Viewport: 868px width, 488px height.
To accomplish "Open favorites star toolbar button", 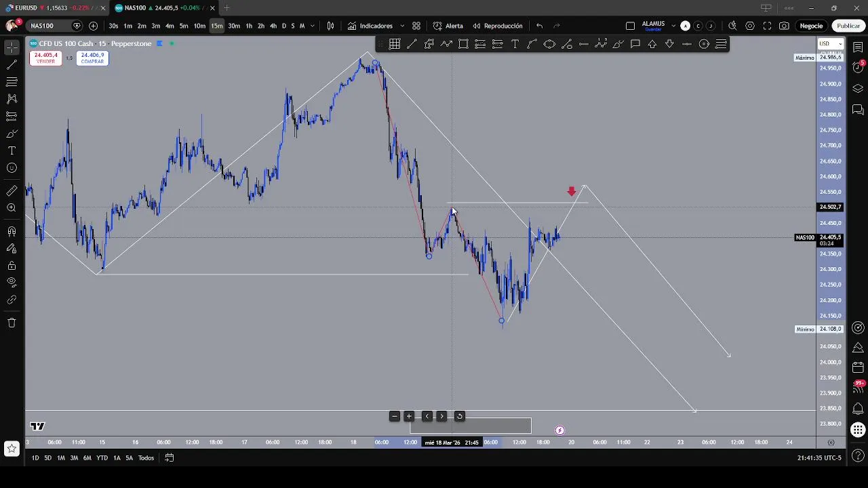I will click(12, 448).
